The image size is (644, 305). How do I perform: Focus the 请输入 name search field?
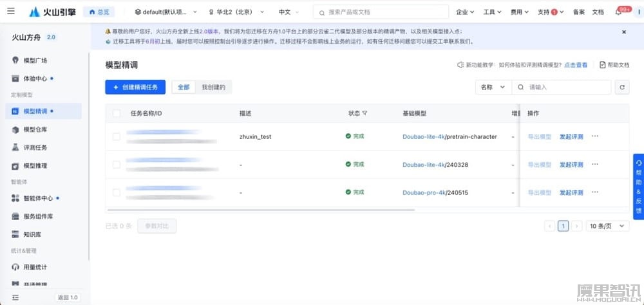(x=561, y=88)
